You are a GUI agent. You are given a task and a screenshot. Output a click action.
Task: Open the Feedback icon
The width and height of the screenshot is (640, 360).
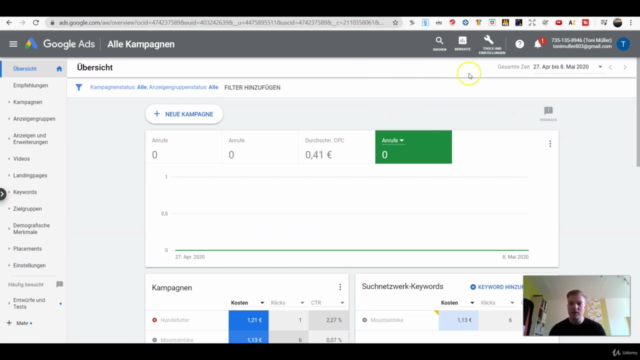point(548,113)
